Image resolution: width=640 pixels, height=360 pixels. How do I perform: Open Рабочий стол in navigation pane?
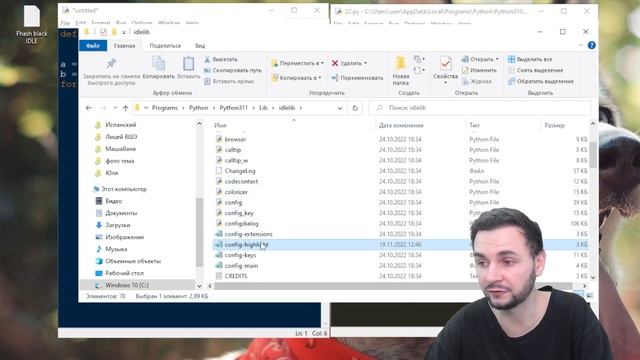124,273
